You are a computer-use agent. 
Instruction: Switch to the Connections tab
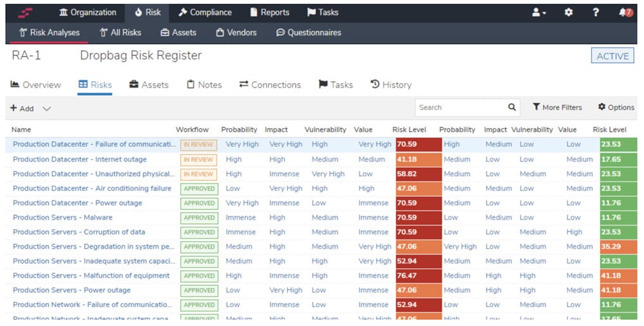[270, 84]
